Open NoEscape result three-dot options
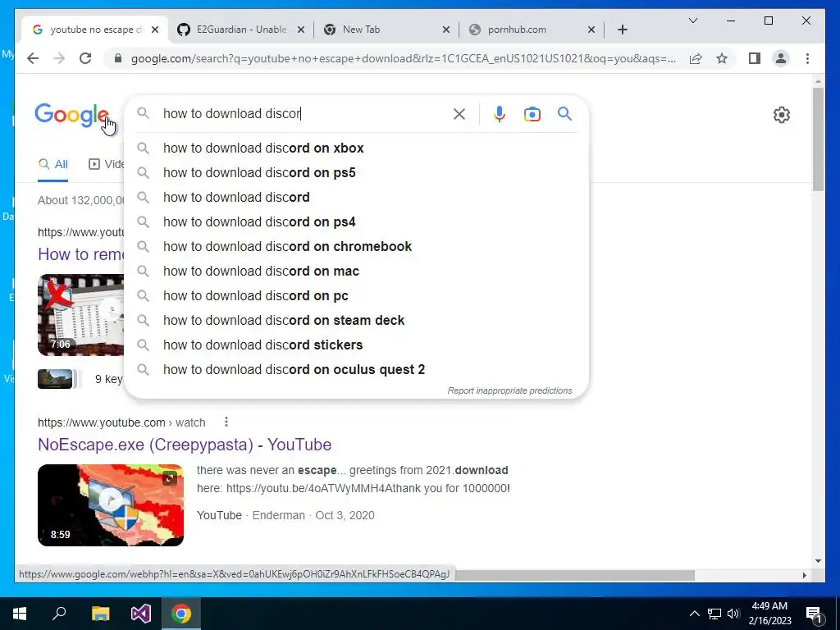 coord(226,422)
